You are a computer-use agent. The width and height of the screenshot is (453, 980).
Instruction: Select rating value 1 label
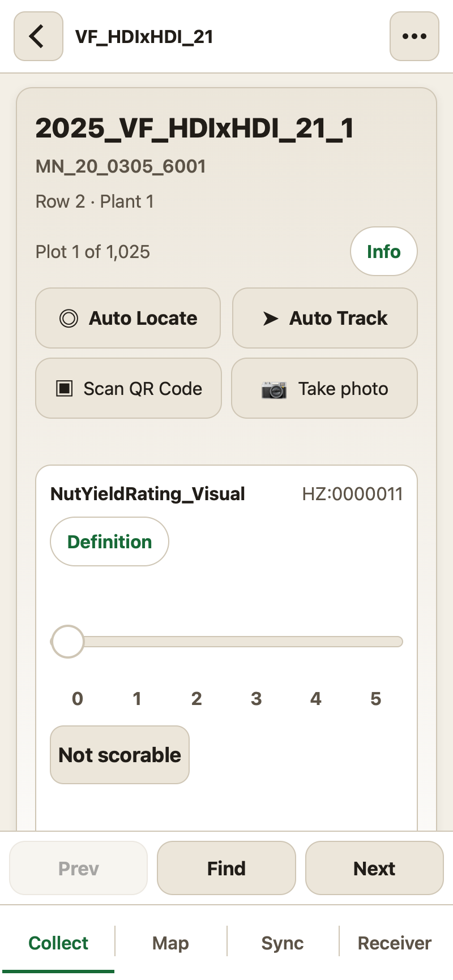point(137,699)
